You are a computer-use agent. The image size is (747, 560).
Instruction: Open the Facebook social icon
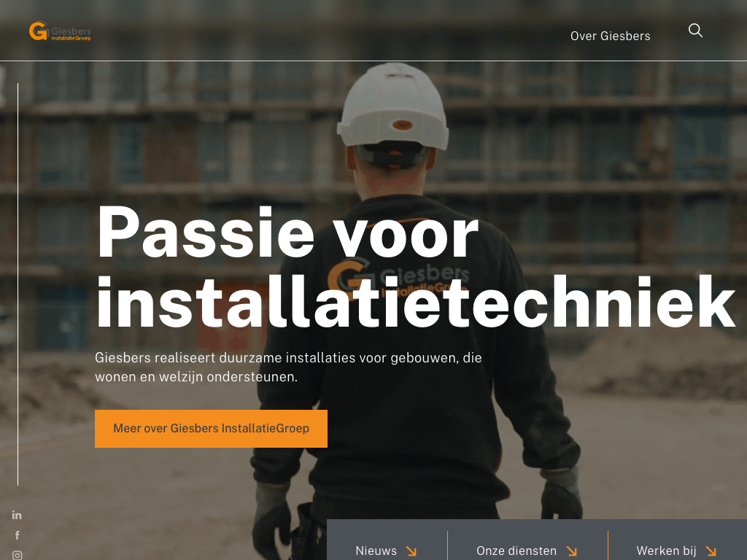(18, 535)
